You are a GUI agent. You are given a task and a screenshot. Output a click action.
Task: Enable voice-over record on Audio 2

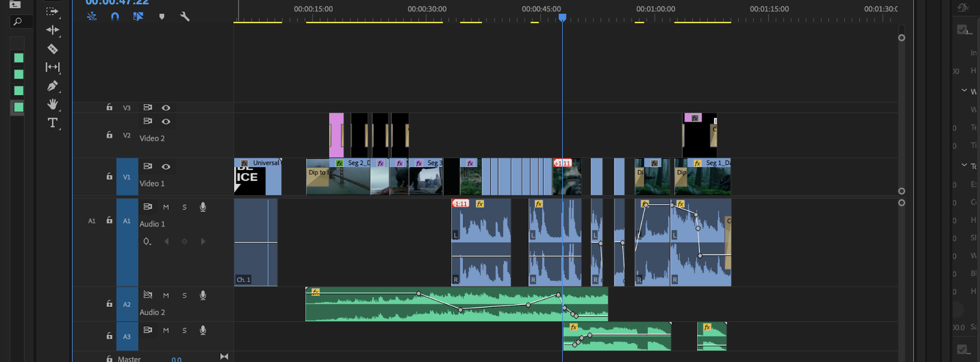click(x=203, y=295)
